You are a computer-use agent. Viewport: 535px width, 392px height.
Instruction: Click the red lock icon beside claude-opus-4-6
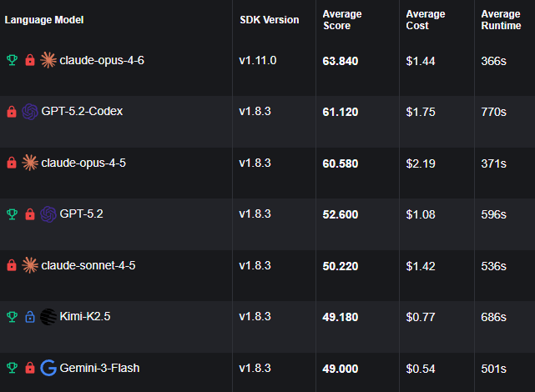pyautogui.click(x=30, y=60)
